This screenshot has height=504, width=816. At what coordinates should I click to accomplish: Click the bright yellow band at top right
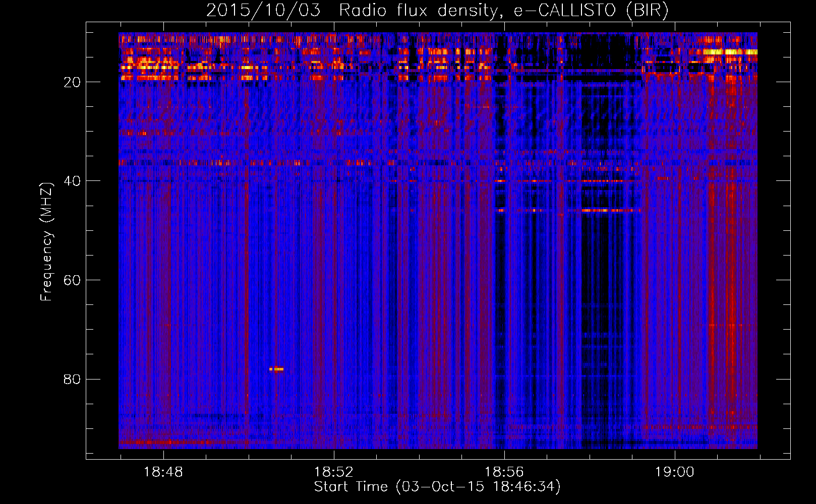[726, 52]
